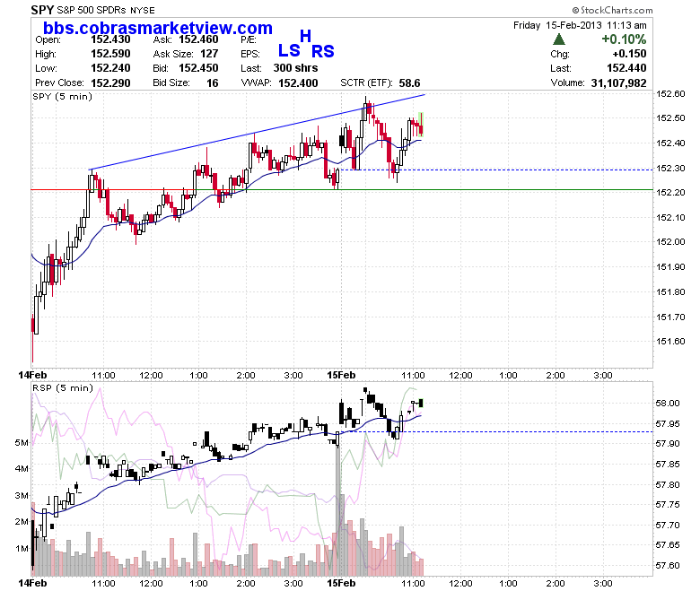Click the red horizontal line at 152.20
Image resolution: width=700 pixels, height=591 pixels.
click(112, 189)
